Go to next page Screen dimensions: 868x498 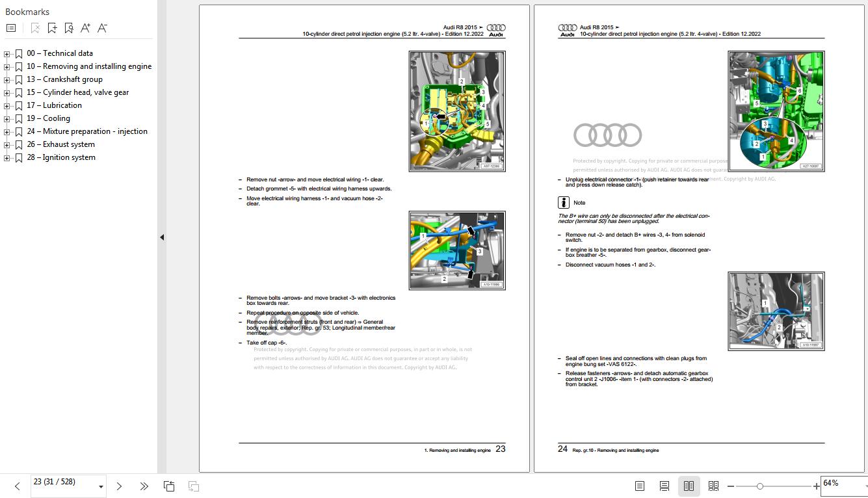pyautogui.click(x=119, y=486)
